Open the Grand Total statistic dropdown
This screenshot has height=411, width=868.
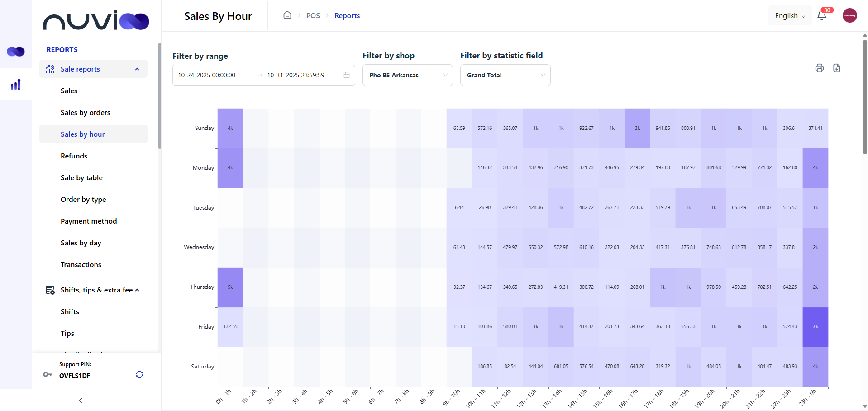pyautogui.click(x=505, y=75)
